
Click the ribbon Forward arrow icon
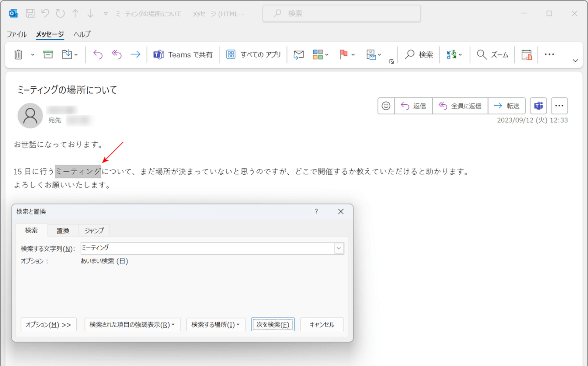point(135,54)
